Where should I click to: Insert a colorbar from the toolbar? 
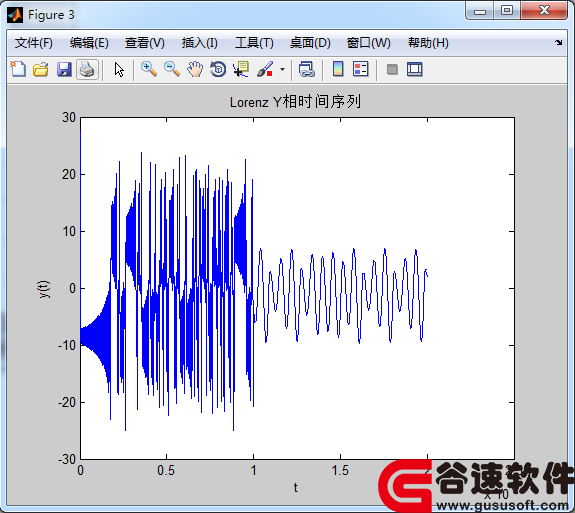click(338, 69)
